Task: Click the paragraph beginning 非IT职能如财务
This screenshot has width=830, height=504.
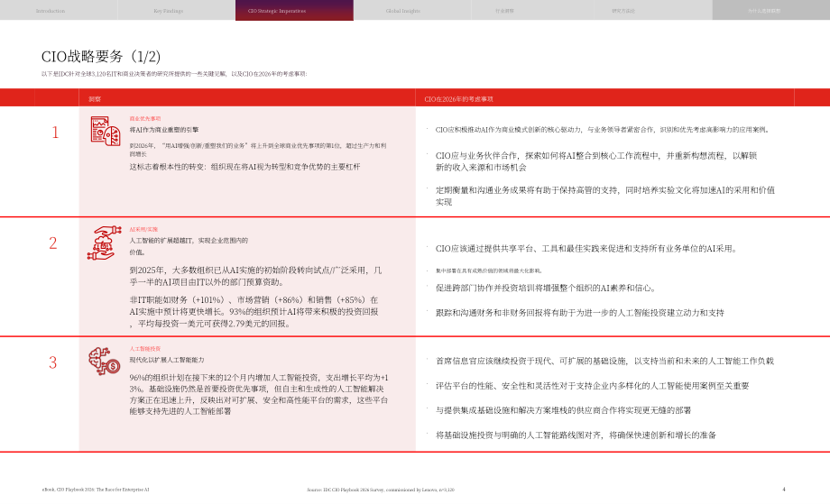Action: (254, 311)
